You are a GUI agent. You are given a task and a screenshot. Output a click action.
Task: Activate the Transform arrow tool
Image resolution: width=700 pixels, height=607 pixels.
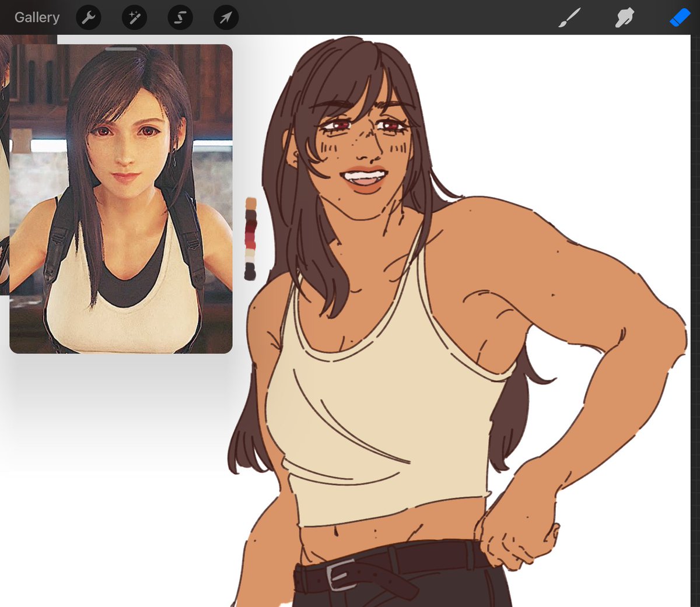226,17
